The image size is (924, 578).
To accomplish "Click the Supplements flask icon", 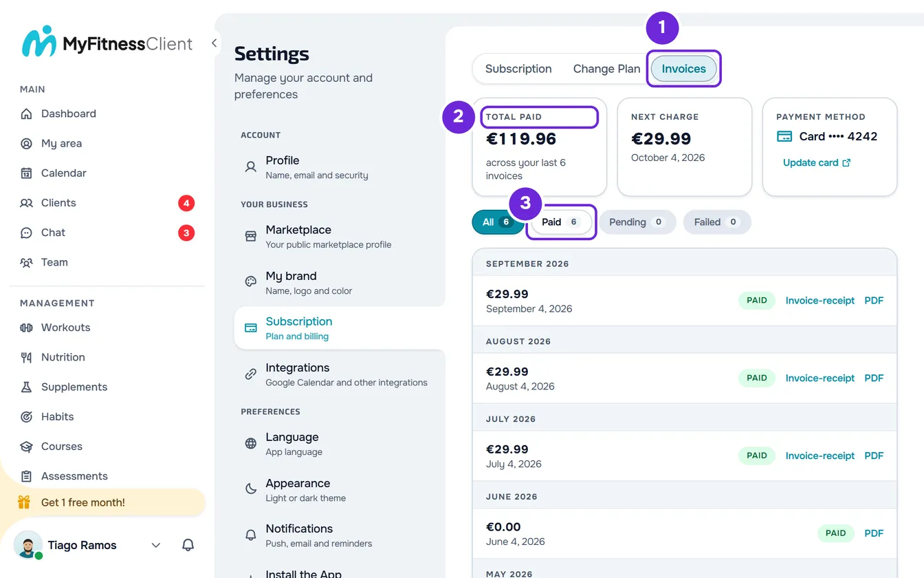I will (x=26, y=387).
